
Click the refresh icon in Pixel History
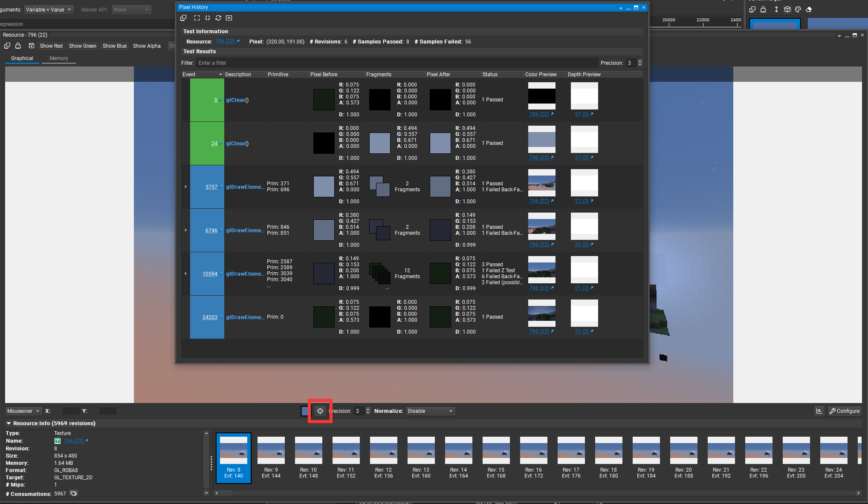click(x=218, y=18)
